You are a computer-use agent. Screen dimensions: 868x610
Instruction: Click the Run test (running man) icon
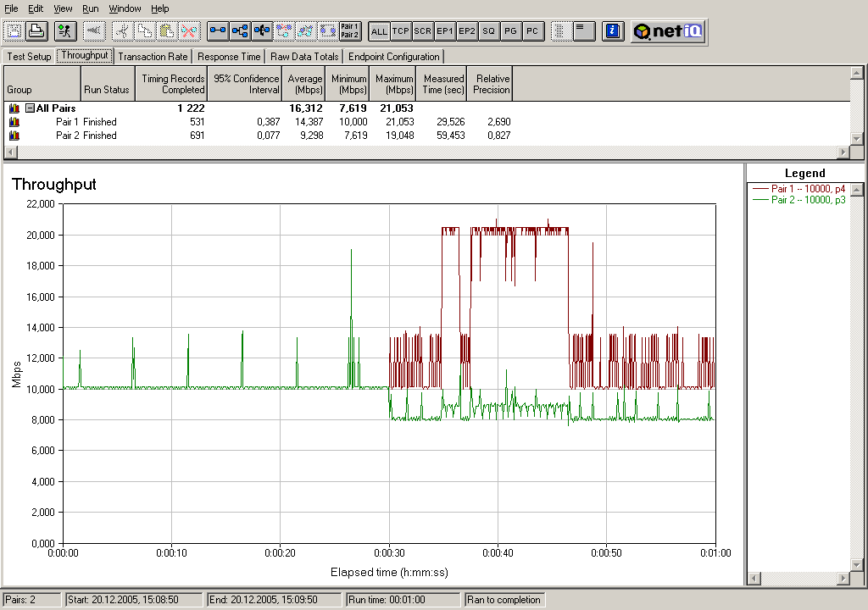(x=64, y=31)
